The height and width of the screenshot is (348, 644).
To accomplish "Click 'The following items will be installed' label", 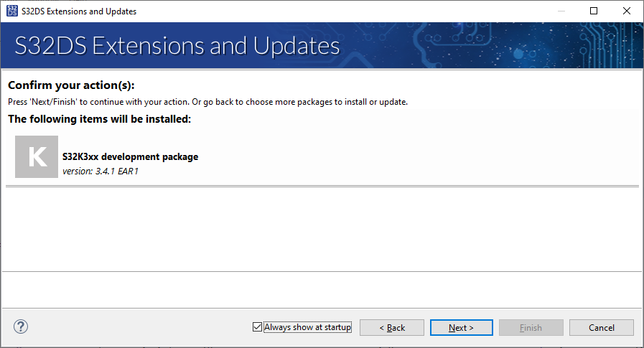I will click(x=99, y=118).
